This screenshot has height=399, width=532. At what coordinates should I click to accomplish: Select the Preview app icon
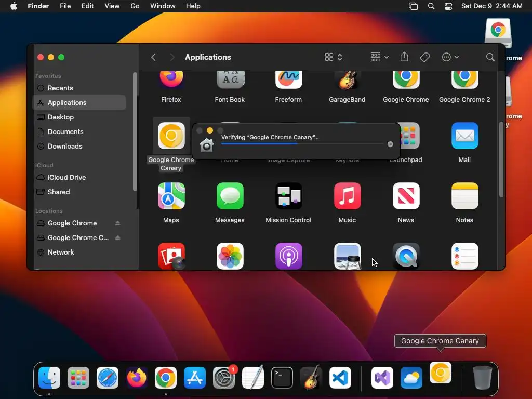pos(347,256)
